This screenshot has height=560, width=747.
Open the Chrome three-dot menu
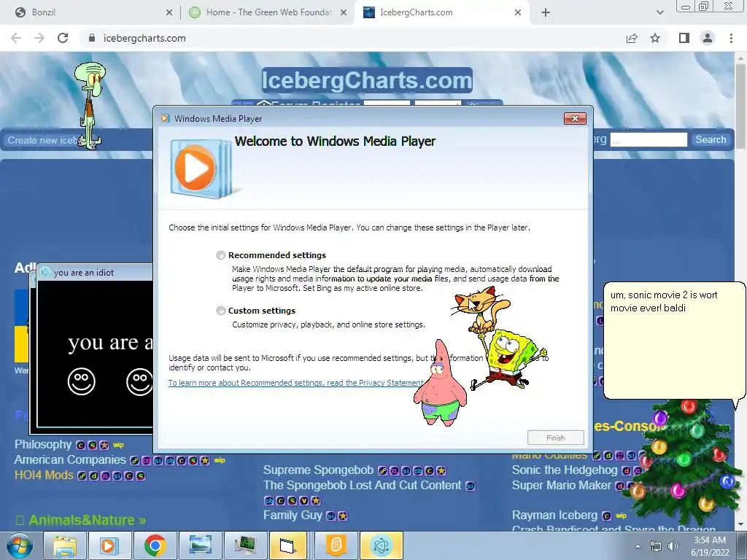[731, 38]
